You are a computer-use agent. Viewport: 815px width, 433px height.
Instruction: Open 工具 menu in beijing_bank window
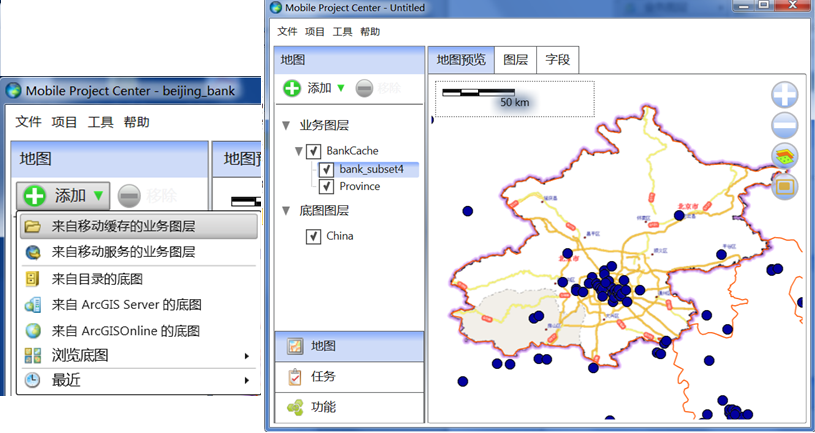100,122
